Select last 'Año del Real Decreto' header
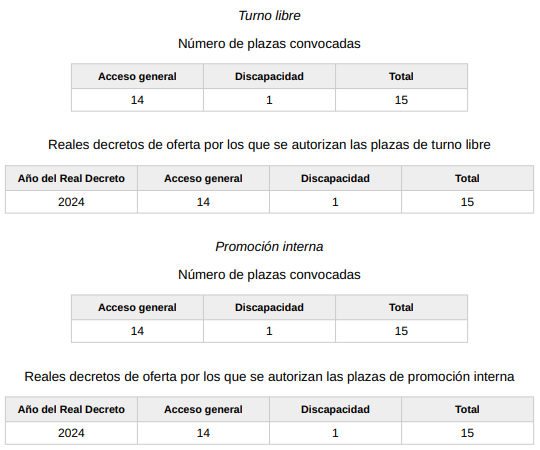540x450 pixels. 71,409
